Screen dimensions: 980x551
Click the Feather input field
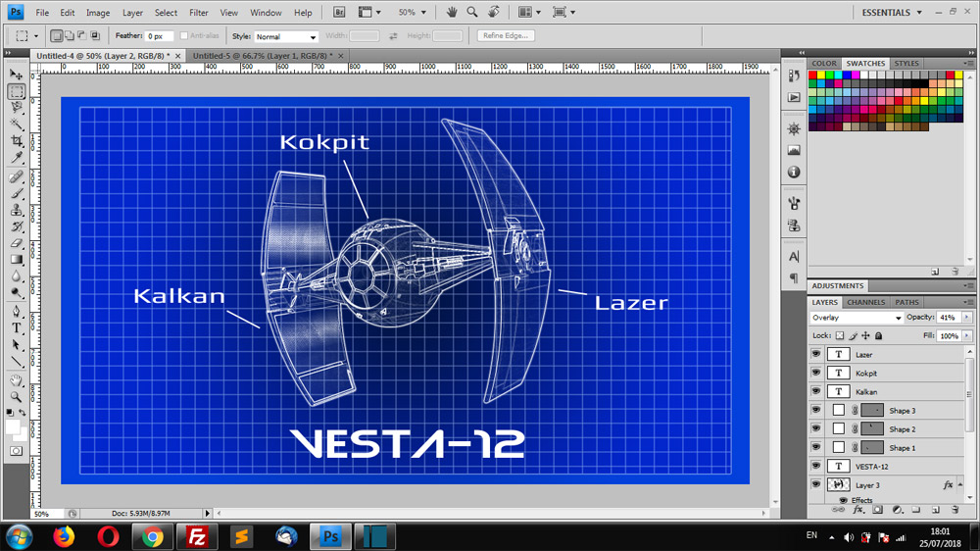pyautogui.click(x=160, y=36)
